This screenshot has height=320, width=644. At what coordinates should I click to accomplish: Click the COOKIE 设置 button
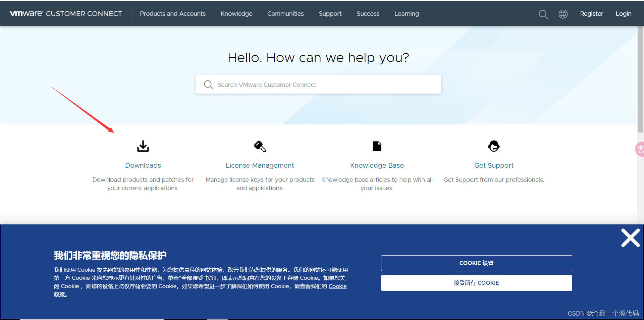coord(476,263)
